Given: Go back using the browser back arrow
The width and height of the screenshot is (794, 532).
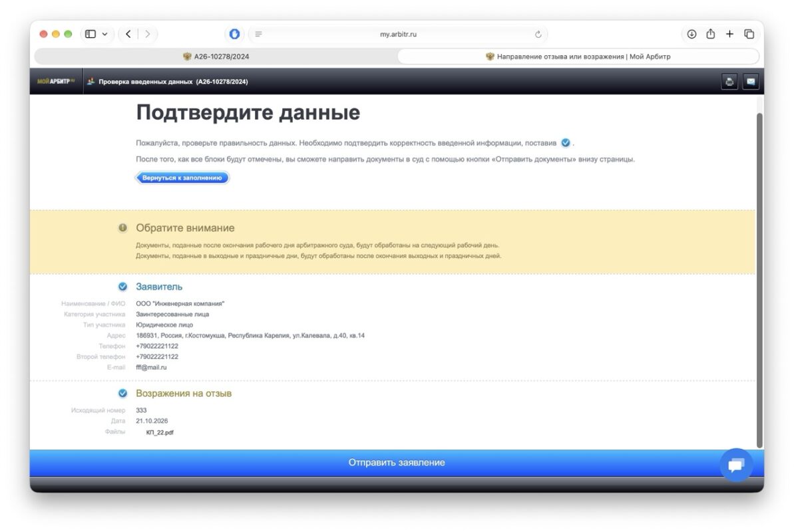Looking at the screenshot, I should [128, 34].
